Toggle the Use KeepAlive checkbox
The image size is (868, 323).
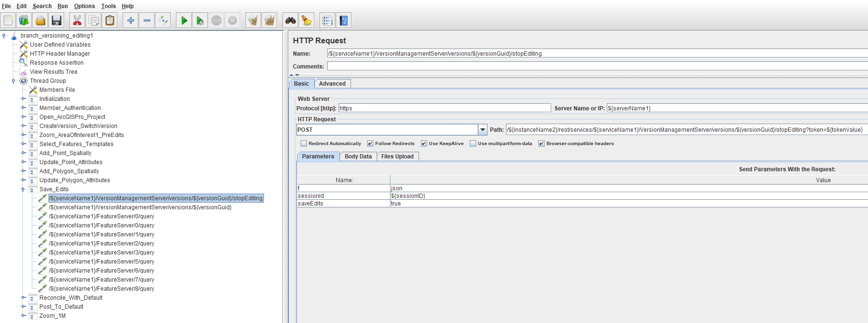(x=424, y=144)
